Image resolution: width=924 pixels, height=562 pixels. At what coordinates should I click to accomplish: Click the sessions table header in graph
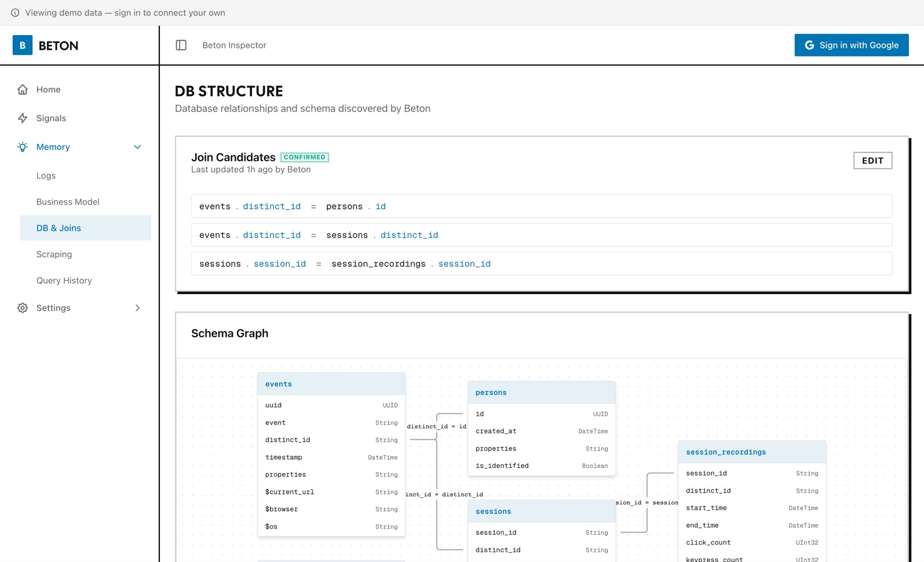coord(542,512)
